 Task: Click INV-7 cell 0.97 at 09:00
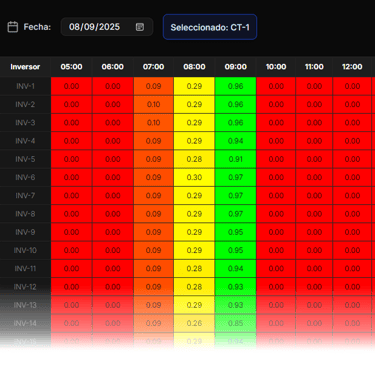coord(236,196)
